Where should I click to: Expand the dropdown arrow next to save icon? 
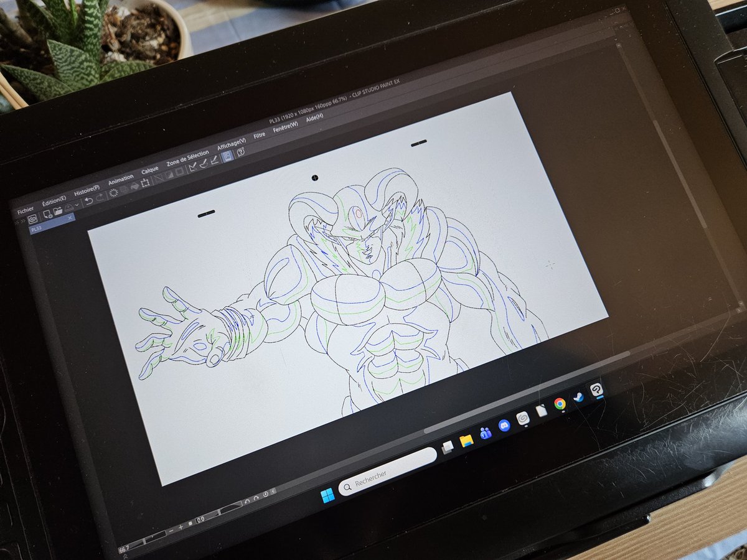click(77, 205)
